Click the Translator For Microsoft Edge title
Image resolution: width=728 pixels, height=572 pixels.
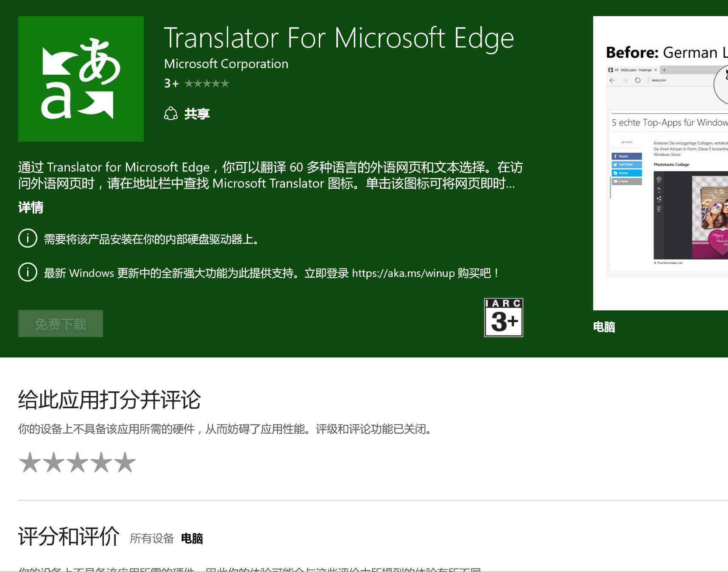pos(339,39)
